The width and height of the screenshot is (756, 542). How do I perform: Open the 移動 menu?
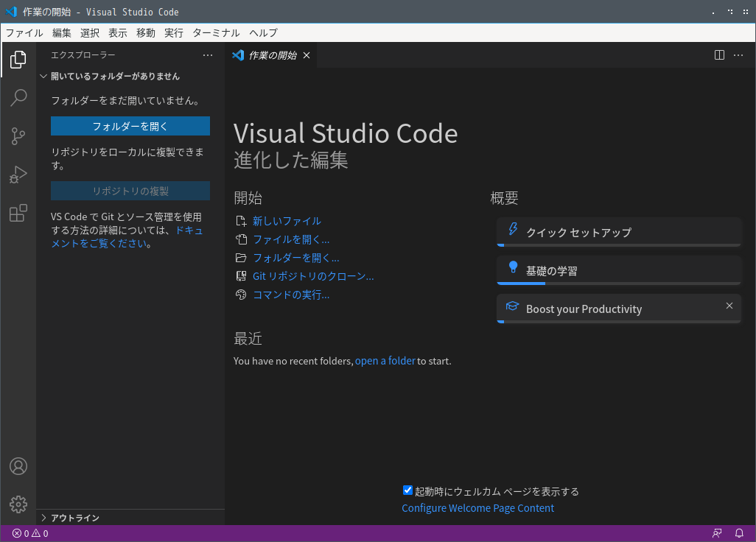pos(146,32)
